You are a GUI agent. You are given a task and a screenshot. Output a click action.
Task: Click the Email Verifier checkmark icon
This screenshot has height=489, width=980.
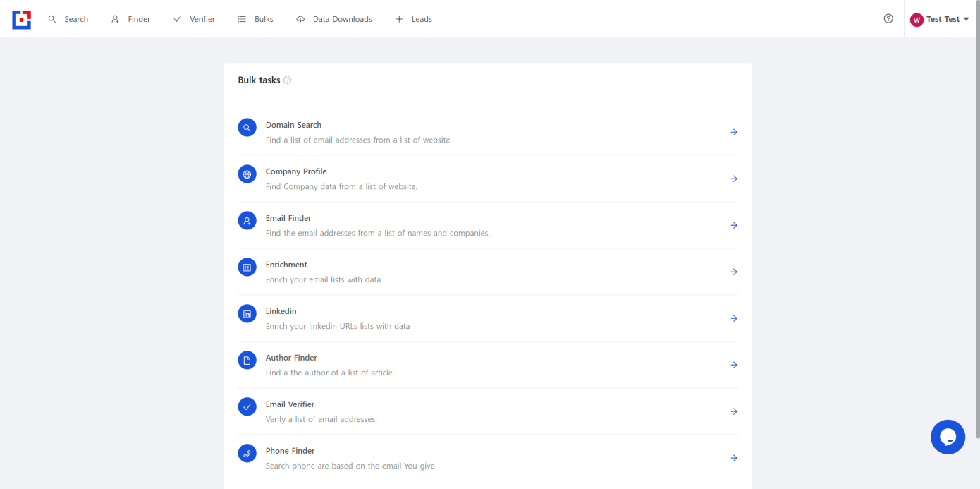(247, 407)
